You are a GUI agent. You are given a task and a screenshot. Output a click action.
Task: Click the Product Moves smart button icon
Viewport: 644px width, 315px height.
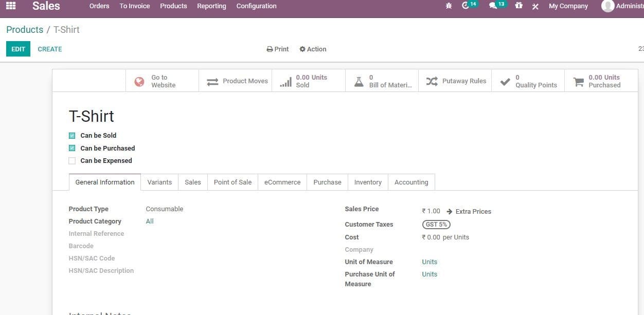(x=212, y=81)
